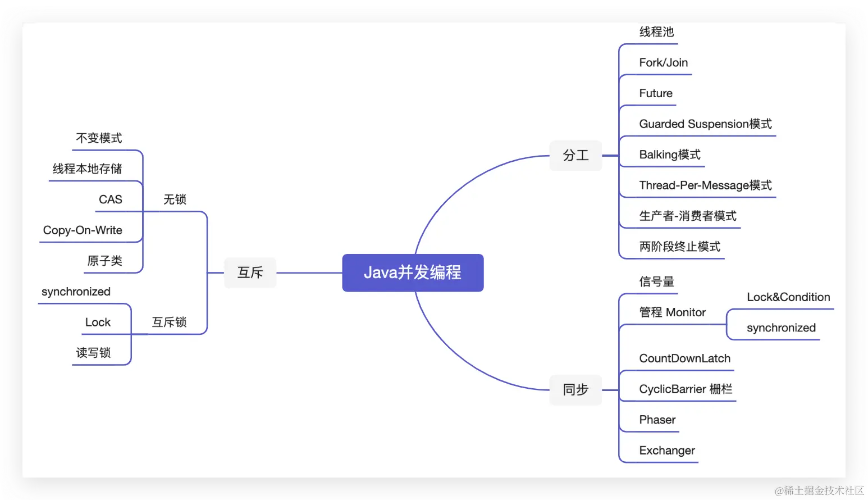Image resolution: width=868 pixels, height=500 pixels.
Task: Click the Future leaf node
Action: [x=656, y=93]
